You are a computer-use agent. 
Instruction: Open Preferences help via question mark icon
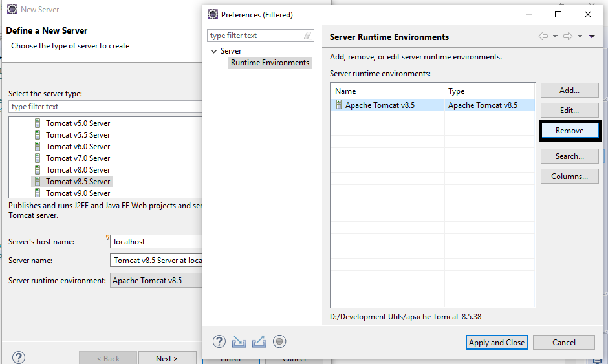(219, 341)
